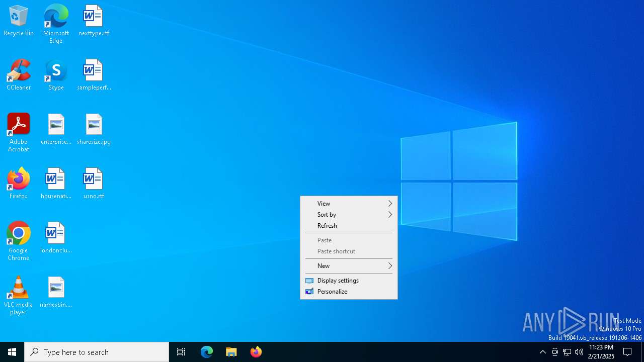644x362 pixels.
Task: Select the Firefox desktop shortcut
Action: (19, 184)
